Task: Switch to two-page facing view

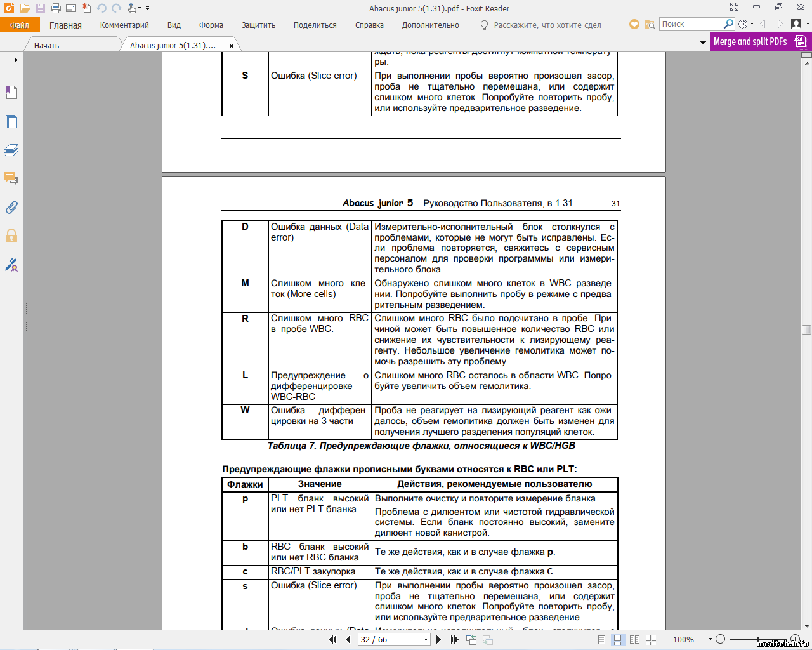Action: (634, 639)
